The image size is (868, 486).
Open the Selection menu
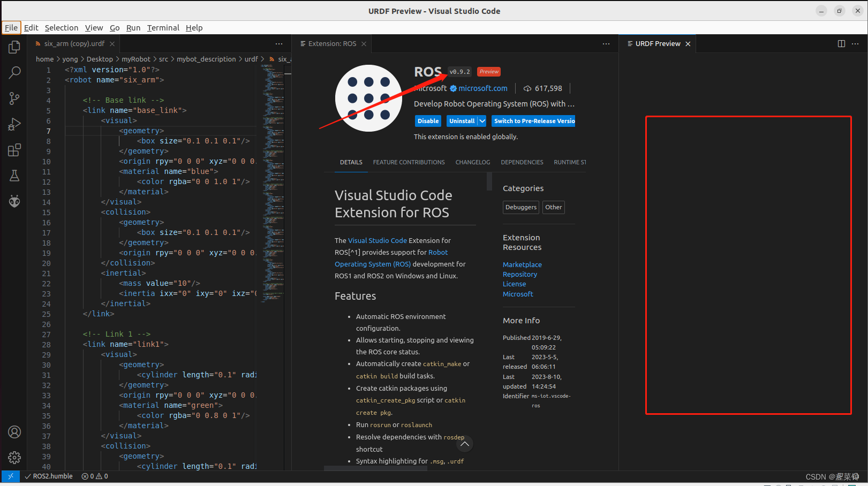(62, 28)
